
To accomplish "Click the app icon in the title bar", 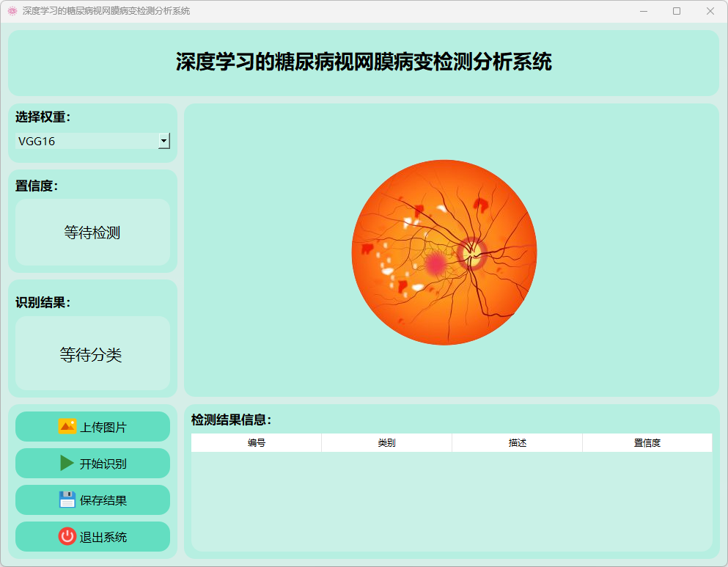I will pos(12,11).
